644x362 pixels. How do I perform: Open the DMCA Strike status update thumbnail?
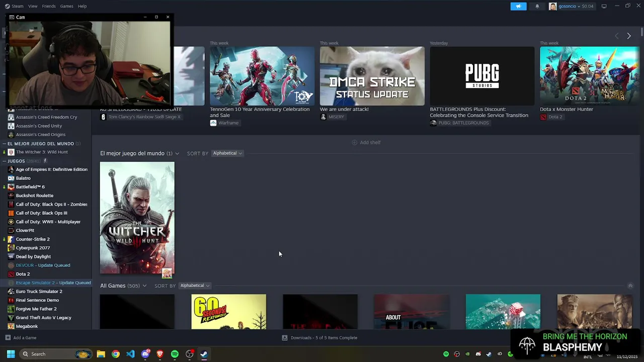tap(372, 76)
